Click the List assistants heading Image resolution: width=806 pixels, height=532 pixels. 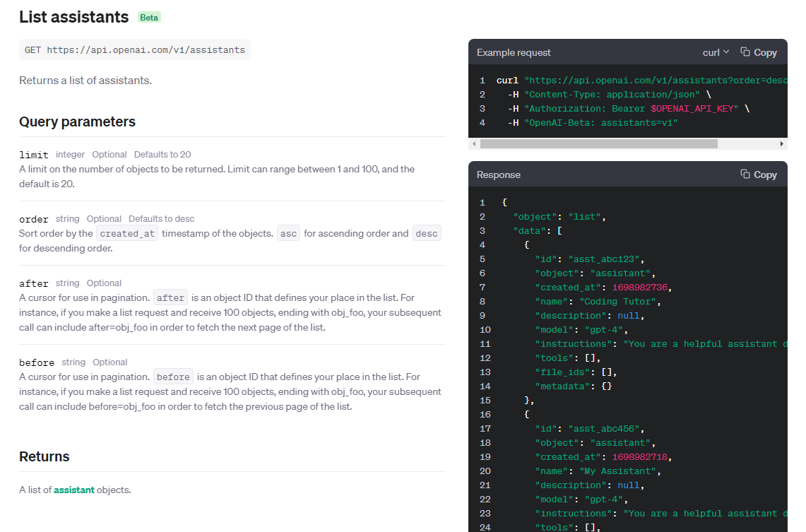click(74, 17)
